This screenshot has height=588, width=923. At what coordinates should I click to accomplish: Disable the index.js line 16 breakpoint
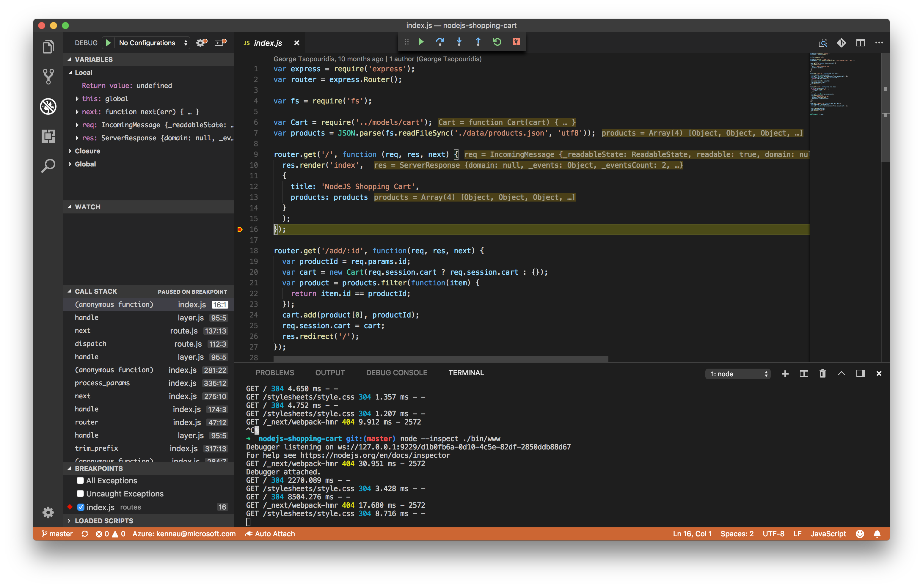click(x=81, y=507)
